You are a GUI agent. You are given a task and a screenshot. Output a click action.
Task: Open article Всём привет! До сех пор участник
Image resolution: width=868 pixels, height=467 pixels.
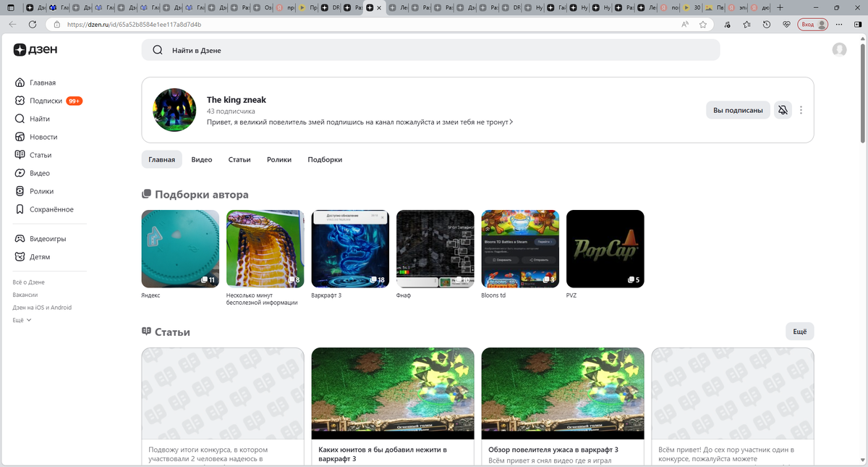coord(733,407)
